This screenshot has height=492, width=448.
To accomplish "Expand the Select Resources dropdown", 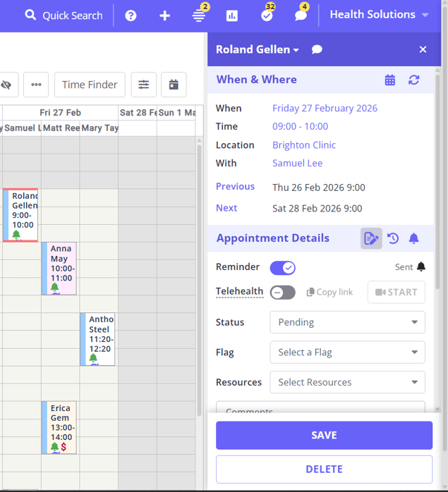I will [347, 382].
